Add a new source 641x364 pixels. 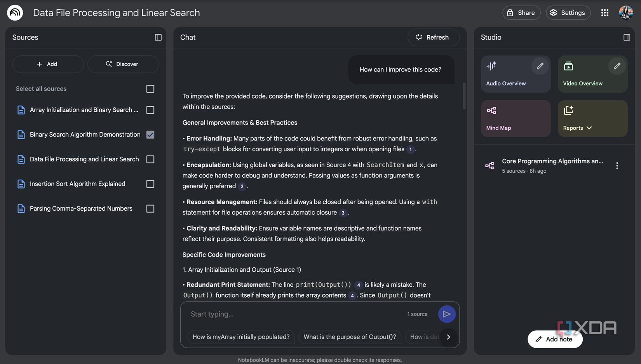click(x=48, y=64)
